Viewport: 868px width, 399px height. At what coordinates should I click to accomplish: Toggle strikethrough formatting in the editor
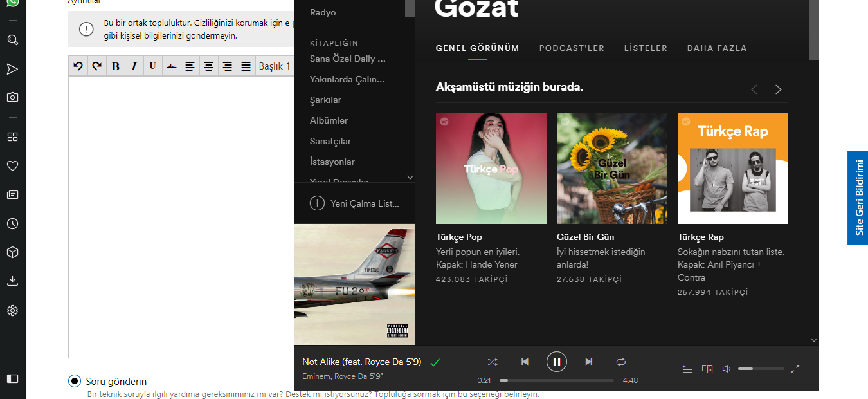[x=172, y=66]
